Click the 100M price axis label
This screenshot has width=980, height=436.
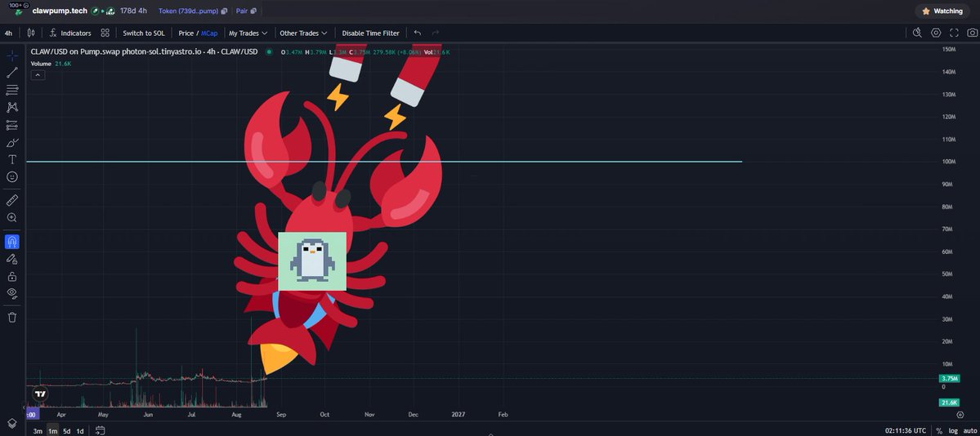(947, 162)
